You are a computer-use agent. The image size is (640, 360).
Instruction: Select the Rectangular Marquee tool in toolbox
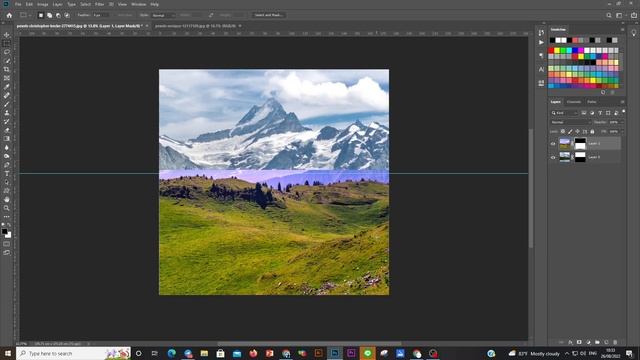[x=7, y=44]
